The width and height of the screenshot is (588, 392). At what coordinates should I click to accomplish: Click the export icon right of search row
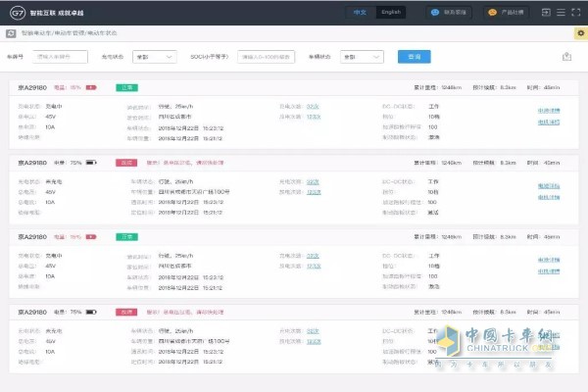(567, 56)
